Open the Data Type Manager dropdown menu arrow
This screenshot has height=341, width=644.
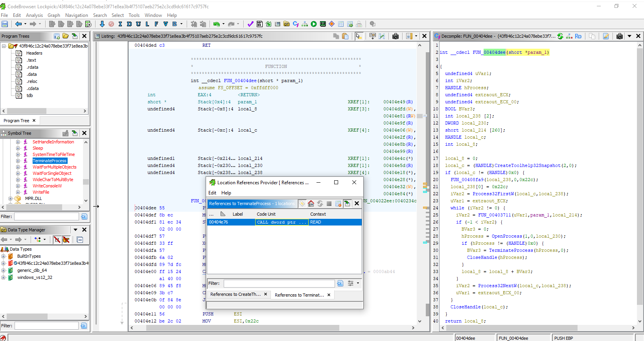(x=75, y=230)
